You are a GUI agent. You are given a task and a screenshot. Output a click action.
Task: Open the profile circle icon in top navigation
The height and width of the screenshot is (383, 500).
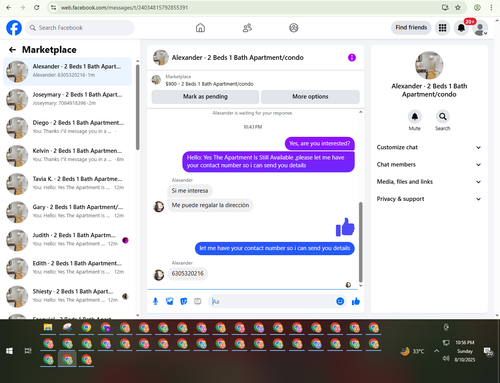tap(293, 28)
